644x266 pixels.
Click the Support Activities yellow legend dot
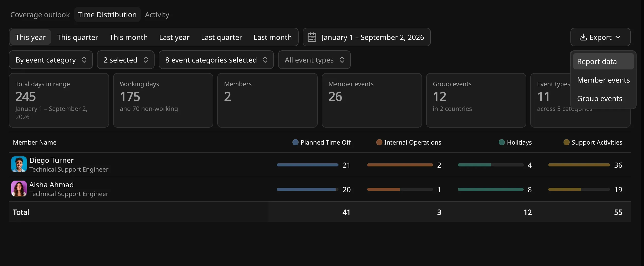(x=566, y=142)
